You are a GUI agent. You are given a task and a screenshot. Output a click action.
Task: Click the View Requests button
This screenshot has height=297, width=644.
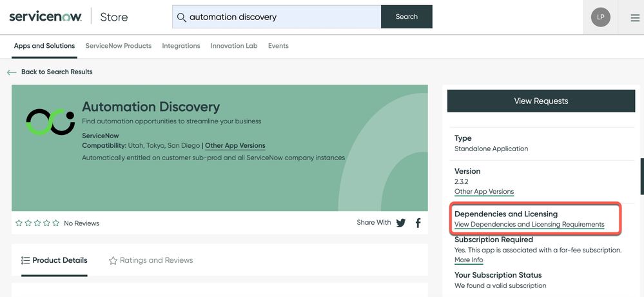541,101
